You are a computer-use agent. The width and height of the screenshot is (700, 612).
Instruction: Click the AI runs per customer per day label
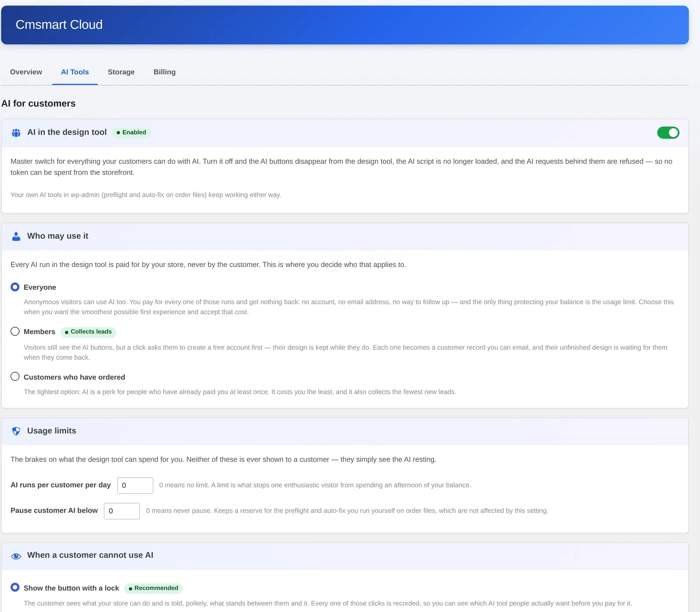click(x=61, y=485)
